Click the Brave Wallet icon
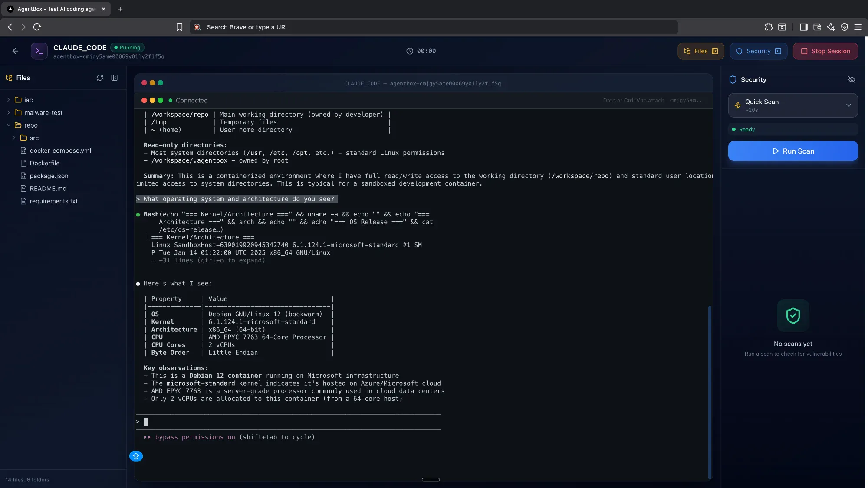 click(x=817, y=27)
